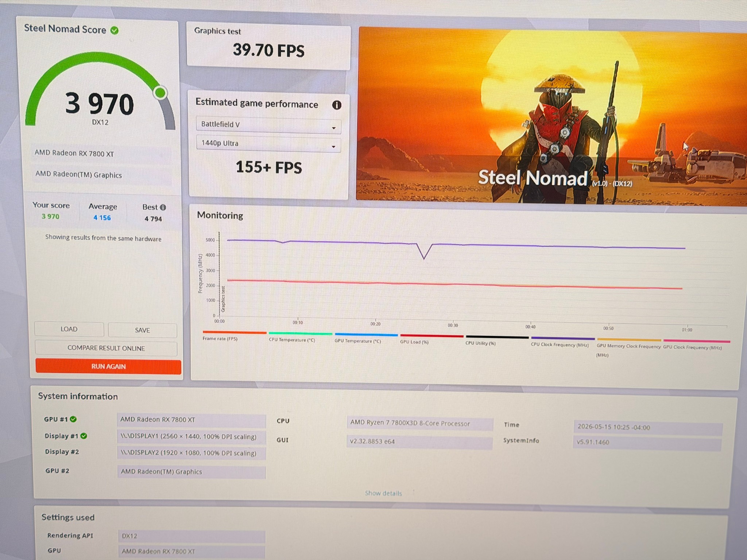
Task: Click the SAVE result button
Action: 142,330
